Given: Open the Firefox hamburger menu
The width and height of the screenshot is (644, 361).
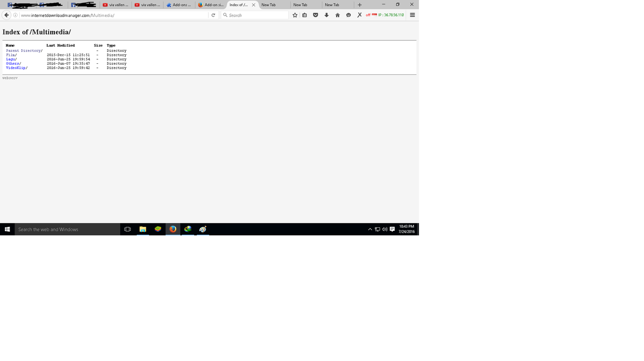Looking at the screenshot, I should click(x=412, y=15).
